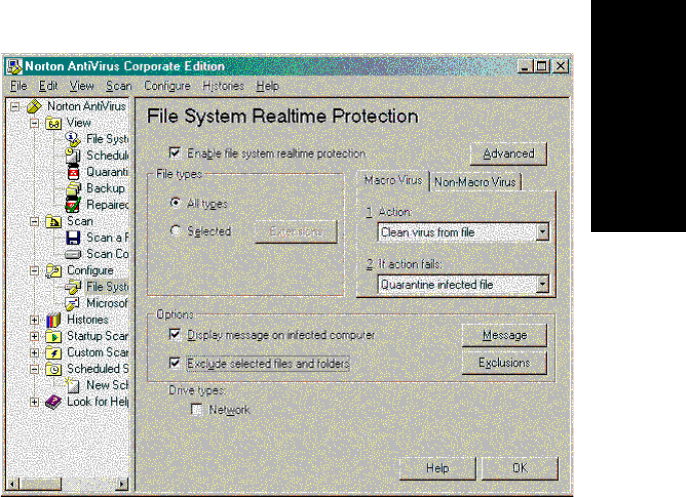Click the tree pane scroll left arrow

pos(13,484)
